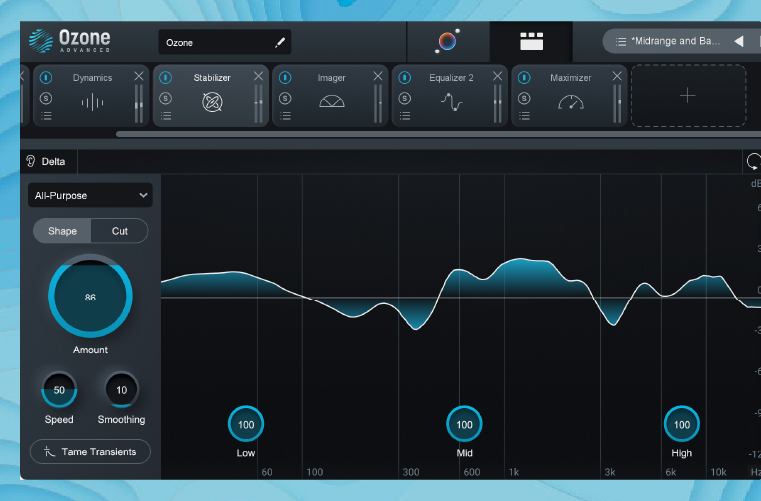Click the Amount label under the knob
Image resolution: width=761 pixels, height=501 pixels.
click(90, 350)
